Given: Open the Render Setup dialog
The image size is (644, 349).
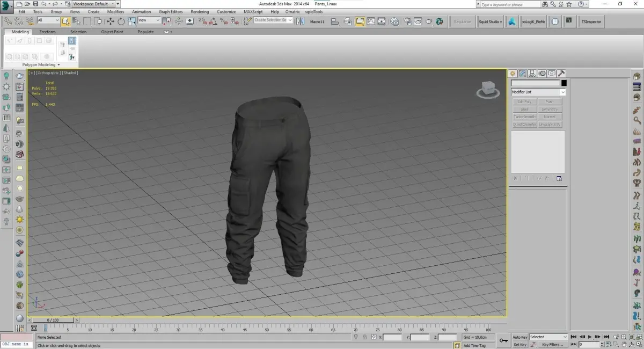Looking at the screenshot, I should tap(408, 21).
